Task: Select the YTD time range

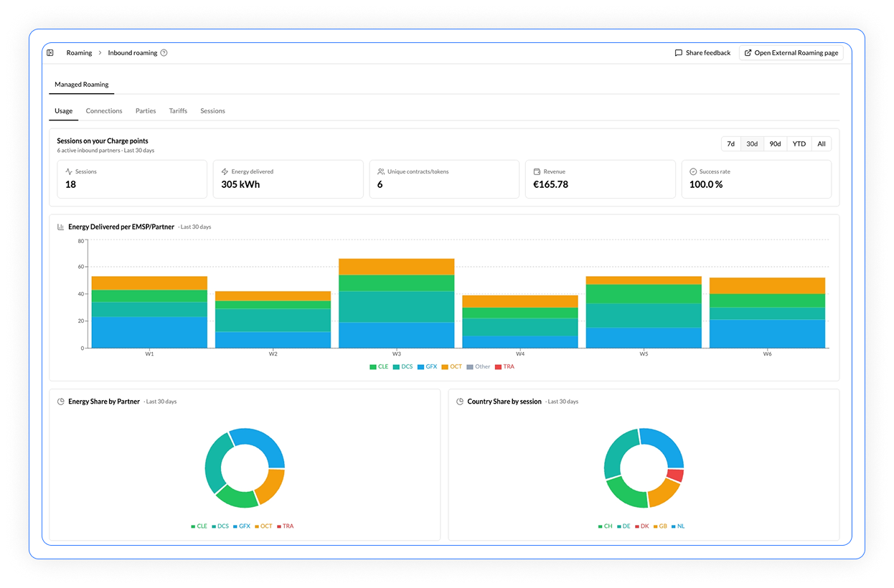Action: pos(799,144)
